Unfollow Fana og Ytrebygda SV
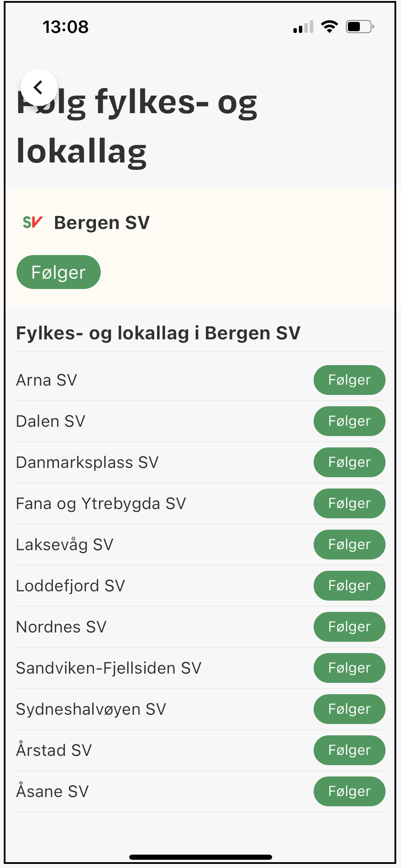Screen dimensions: 401x868 coord(349,503)
